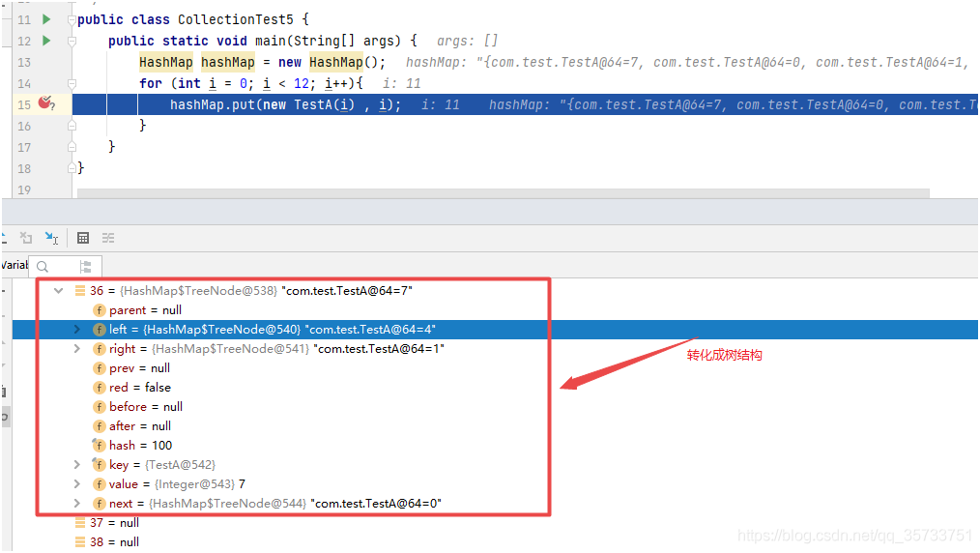The width and height of the screenshot is (980, 553).
Task: Click the Run to Cursor debugger icon
Action: tap(50, 238)
